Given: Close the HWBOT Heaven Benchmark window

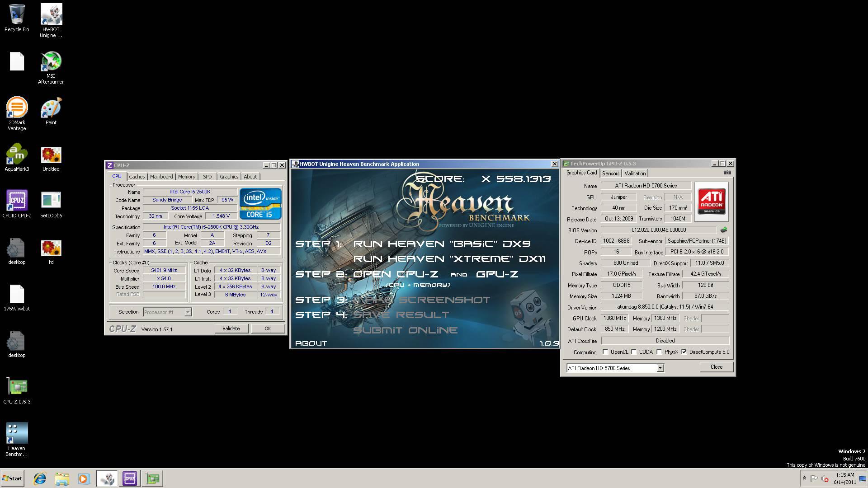Looking at the screenshot, I should click(554, 164).
